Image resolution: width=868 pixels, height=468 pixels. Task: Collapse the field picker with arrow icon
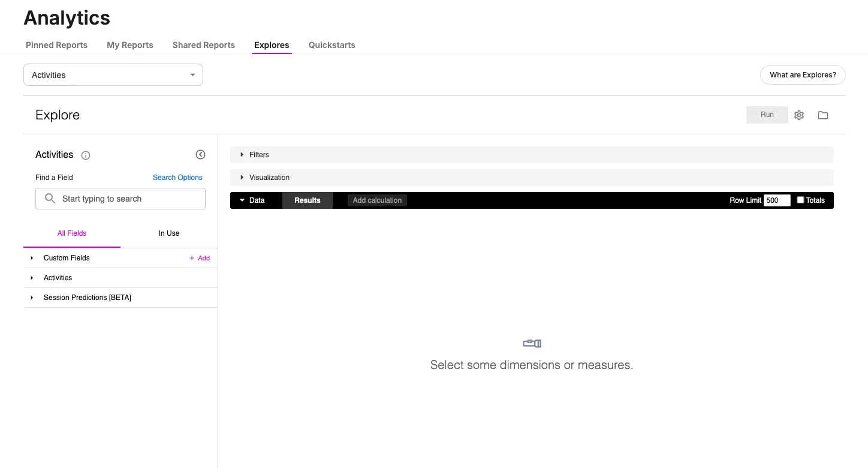(201, 155)
